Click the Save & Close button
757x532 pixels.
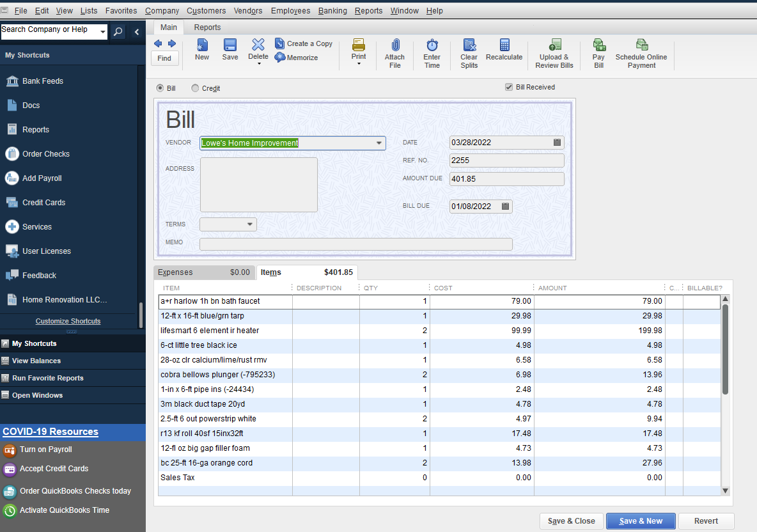point(571,520)
